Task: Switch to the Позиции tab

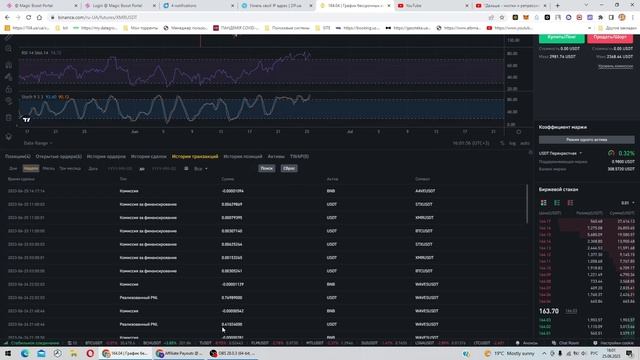Action: [18, 157]
